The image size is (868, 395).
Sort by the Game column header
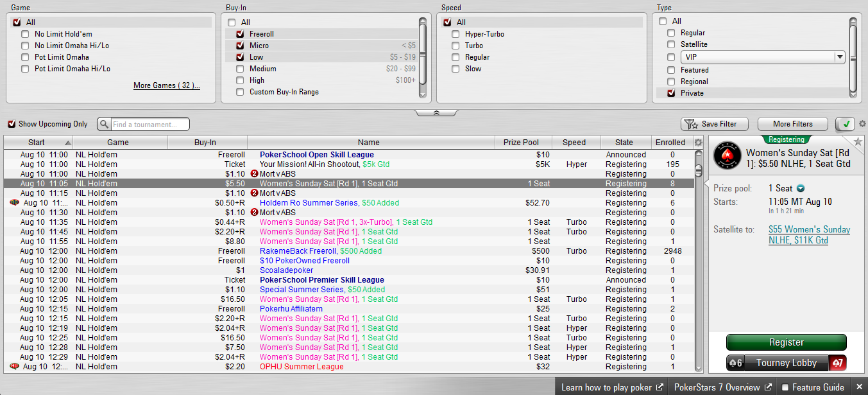click(x=120, y=143)
